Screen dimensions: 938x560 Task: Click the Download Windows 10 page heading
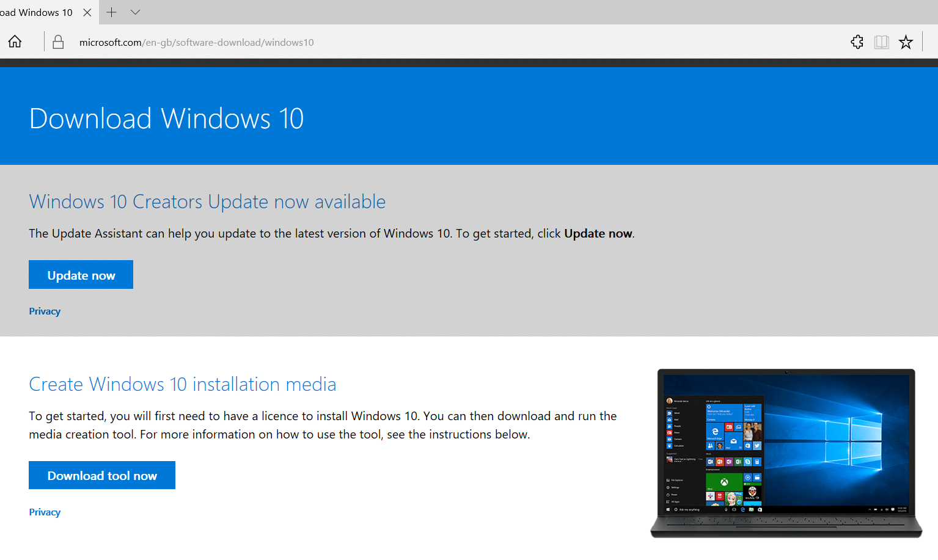pos(166,118)
